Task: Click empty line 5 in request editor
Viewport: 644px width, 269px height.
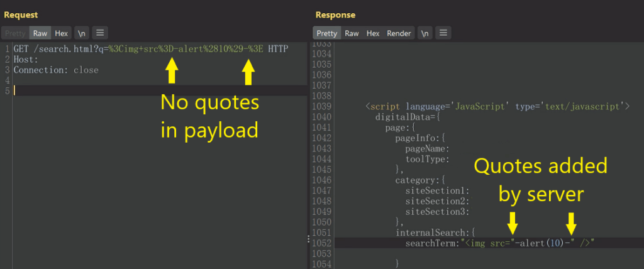Action: click(x=126, y=91)
